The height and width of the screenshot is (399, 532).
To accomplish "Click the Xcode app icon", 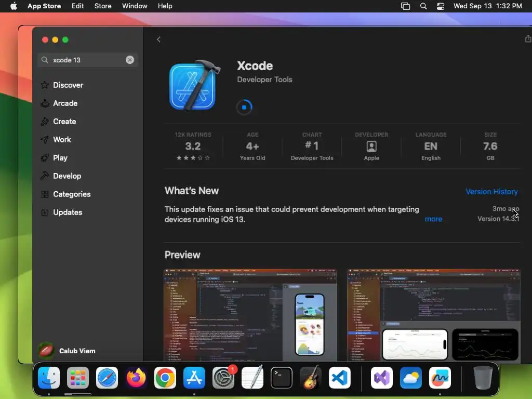I will 195,86.
